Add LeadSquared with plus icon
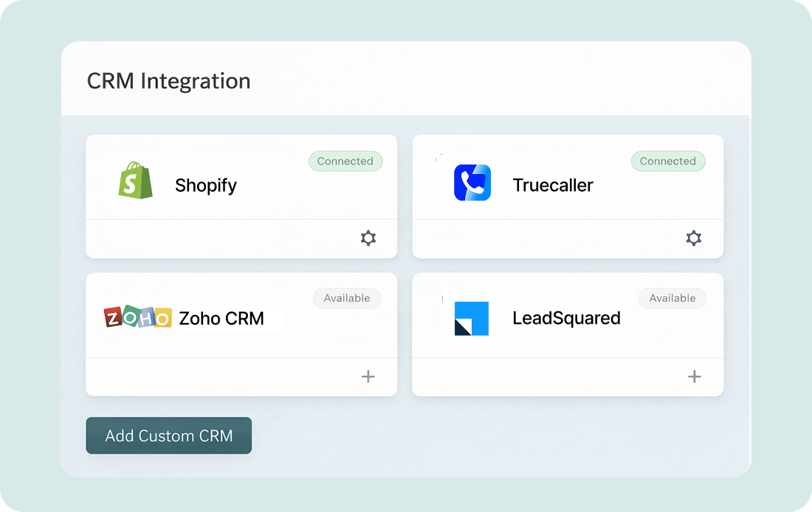Viewport: 812px width, 512px height. click(x=695, y=376)
